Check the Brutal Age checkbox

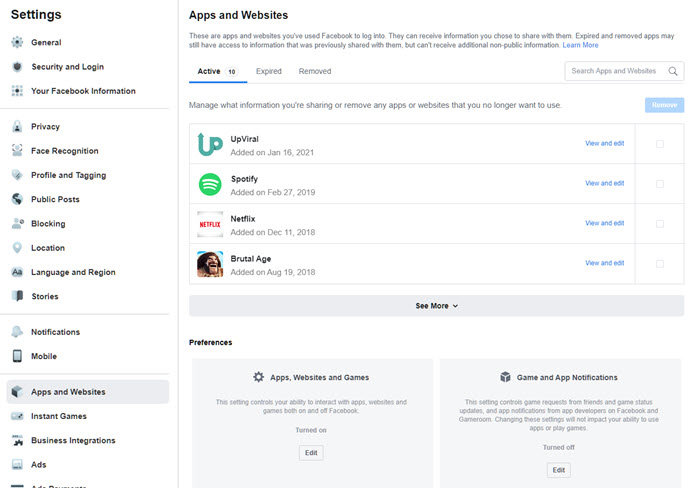[x=660, y=264]
